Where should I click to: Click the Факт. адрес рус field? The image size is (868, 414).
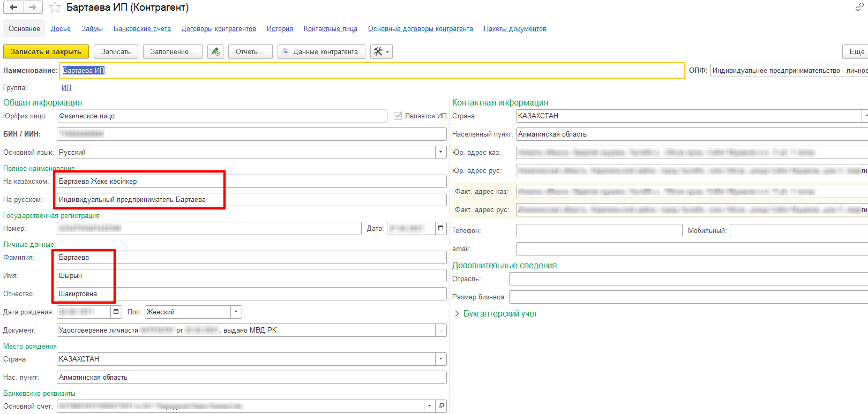coord(692,210)
